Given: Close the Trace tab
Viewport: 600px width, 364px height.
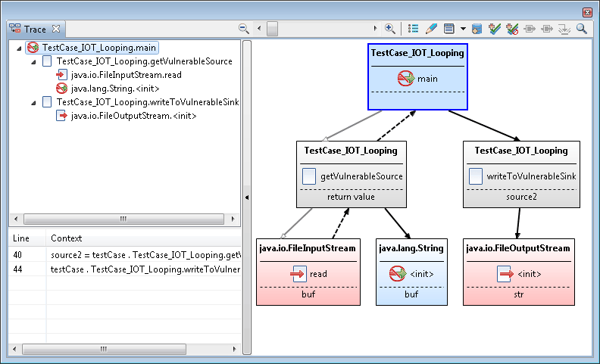Looking at the screenshot, I should (x=56, y=29).
